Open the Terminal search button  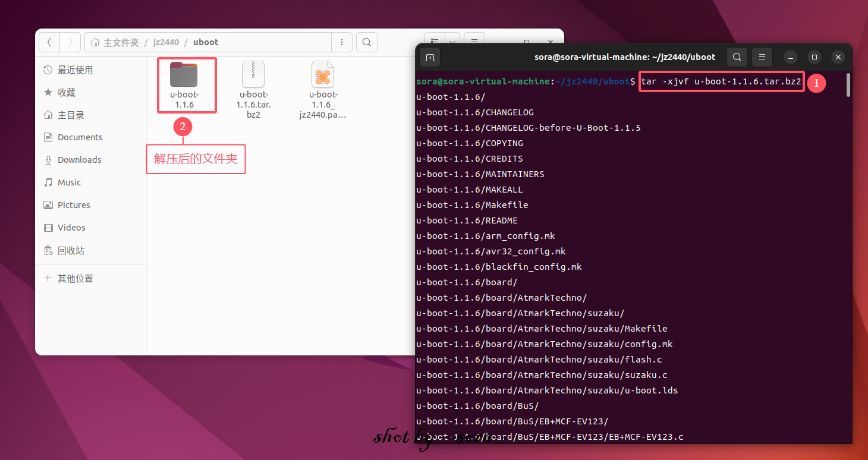coord(737,57)
